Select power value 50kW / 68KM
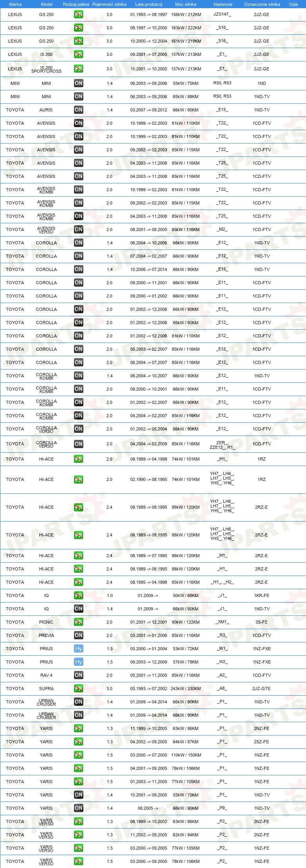This screenshot has height=868, width=306. (186, 595)
